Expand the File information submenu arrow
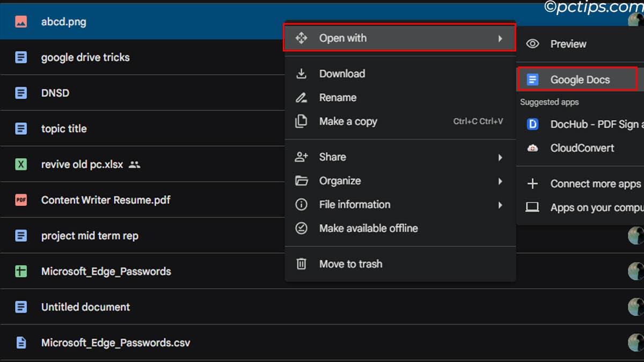 click(500, 205)
